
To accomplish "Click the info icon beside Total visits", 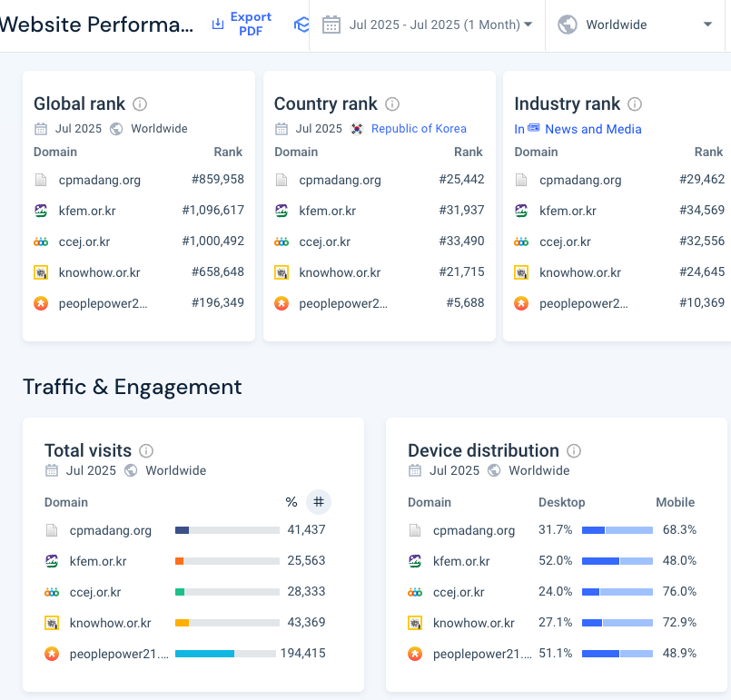I will click(146, 451).
